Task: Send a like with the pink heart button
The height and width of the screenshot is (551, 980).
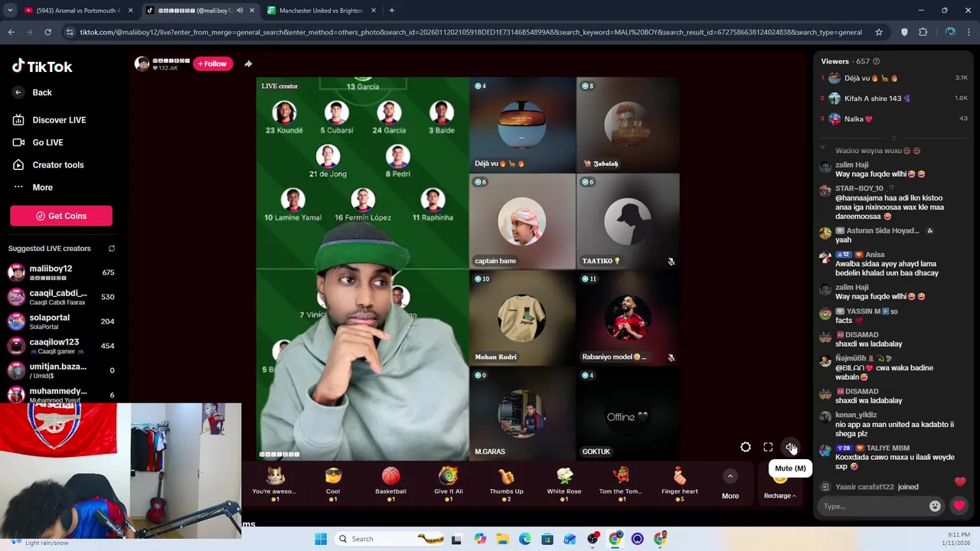Action: click(959, 506)
